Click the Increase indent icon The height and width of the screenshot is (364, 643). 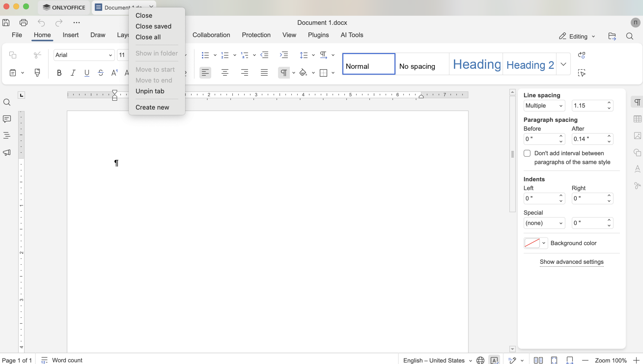click(284, 55)
